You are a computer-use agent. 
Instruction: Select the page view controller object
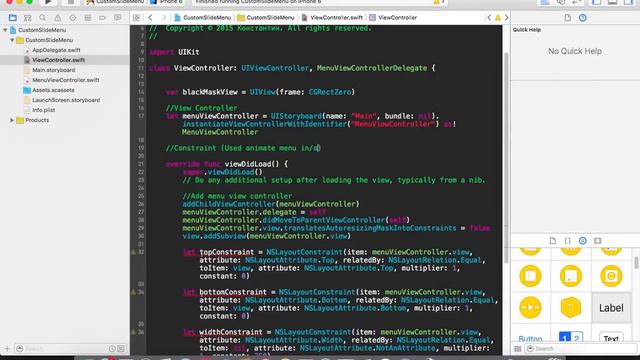pyautogui.click(x=571, y=276)
